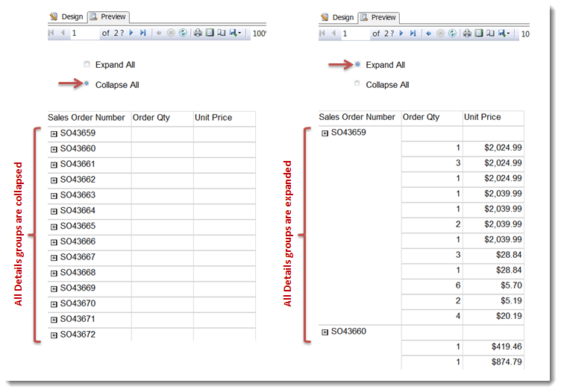561x392 pixels.
Task: Open Export dropdown in left report toolbar
Action: [x=236, y=34]
